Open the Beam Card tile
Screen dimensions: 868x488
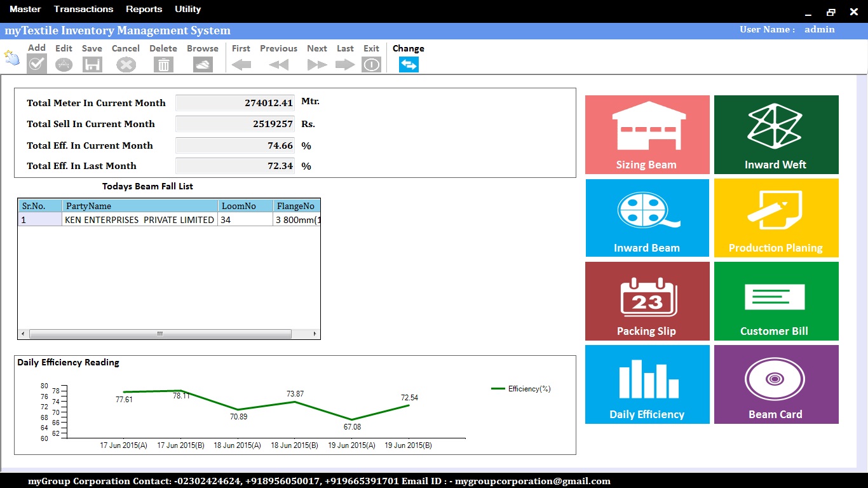tap(776, 384)
